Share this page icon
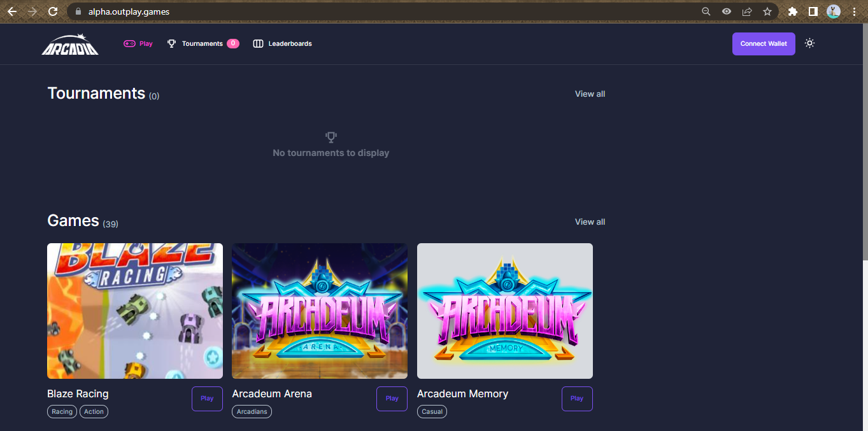Image resolution: width=868 pixels, height=431 pixels. click(747, 11)
